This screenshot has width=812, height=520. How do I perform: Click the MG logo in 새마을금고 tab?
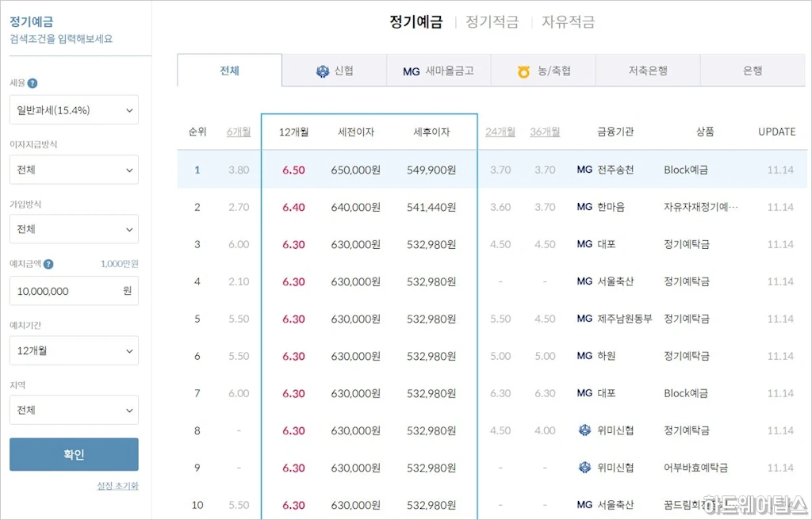(x=412, y=71)
